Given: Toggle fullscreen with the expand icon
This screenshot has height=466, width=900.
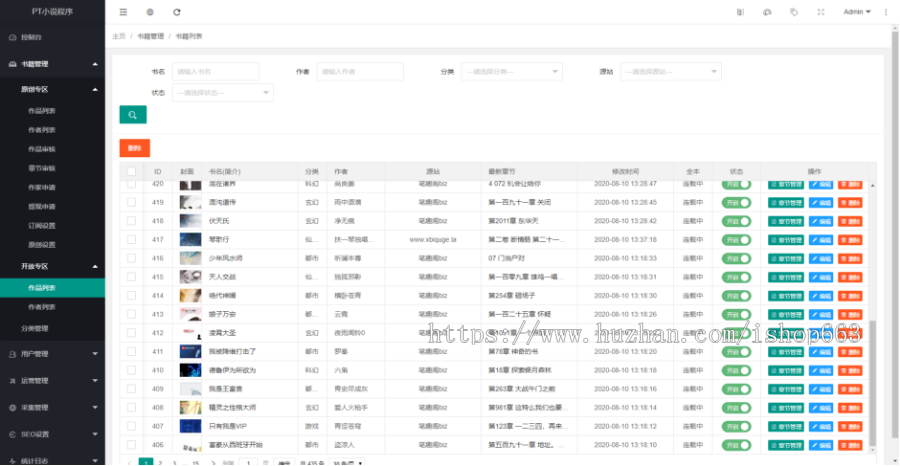Looking at the screenshot, I should pyautogui.click(x=821, y=12).
